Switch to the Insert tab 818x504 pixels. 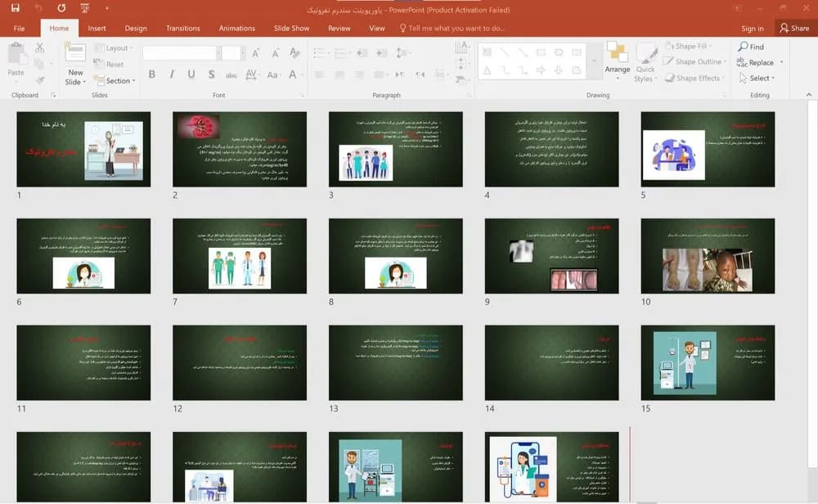click(97, 28)
